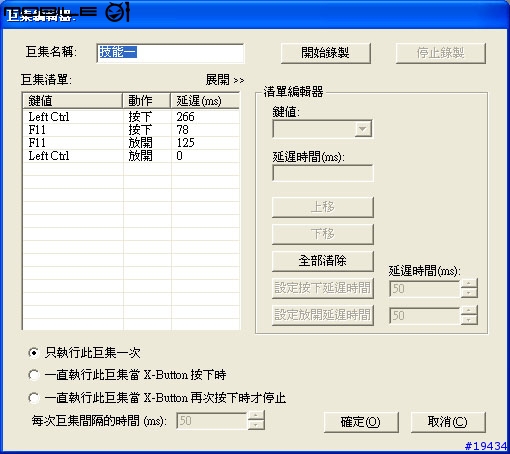Viewport: 510px width, 454px height.
Task: Click the 開始錄製 button
Action: coord(326,53)
